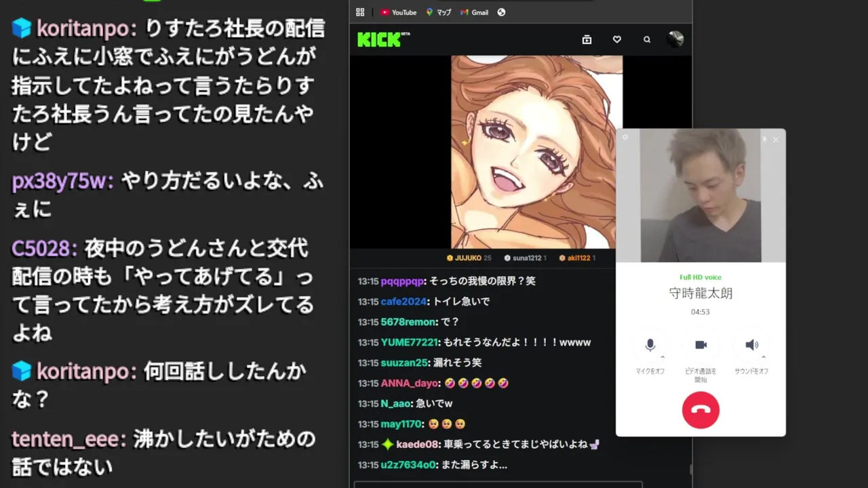Close the call window with X

[x=776, y=140]
